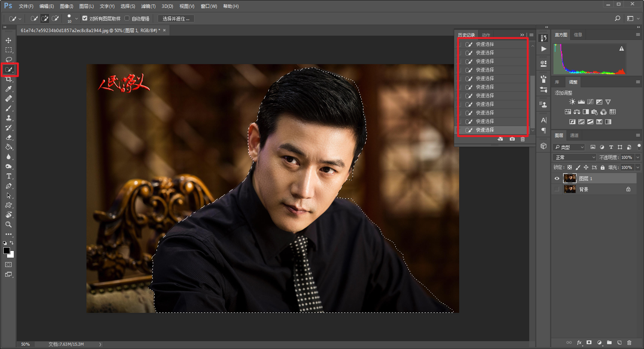The image size is (644, 349).
Task: Open search icon in options bar
Action: tap(618, 18)
